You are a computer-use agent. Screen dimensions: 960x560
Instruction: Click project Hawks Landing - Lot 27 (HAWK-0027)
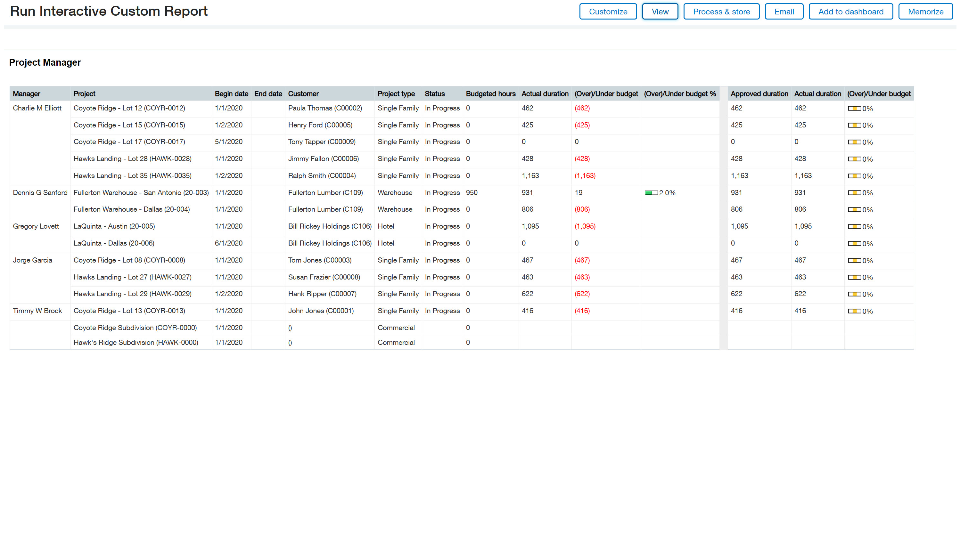pos(132,277)
